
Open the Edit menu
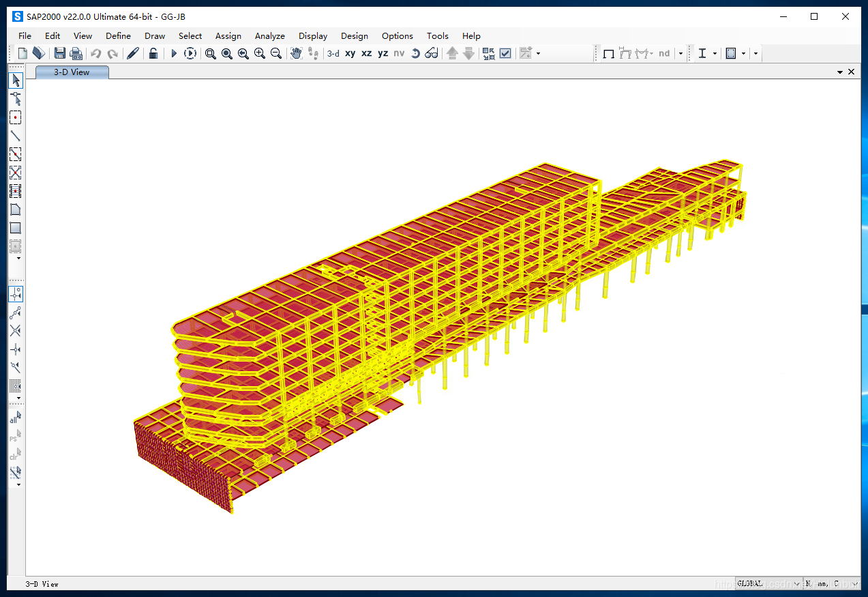click(x=53, y=35)
